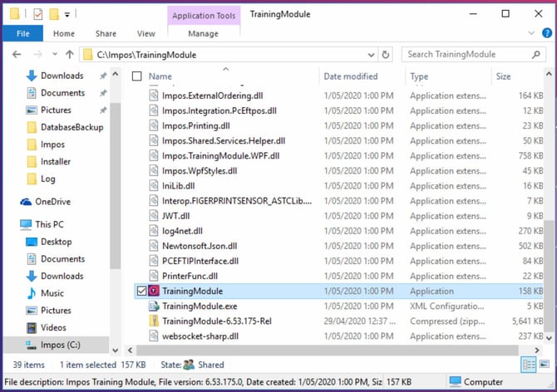Click the log4net.dll file icon
557x392 pixels.
[x=154, y=231]
